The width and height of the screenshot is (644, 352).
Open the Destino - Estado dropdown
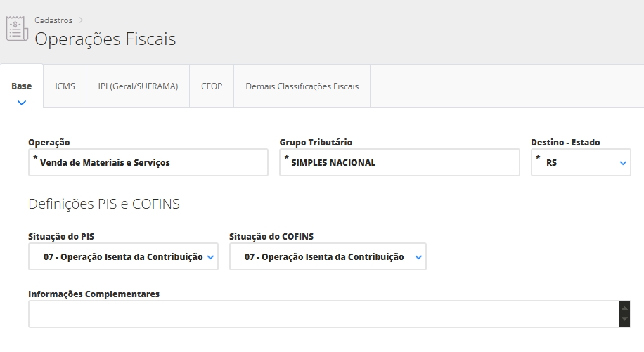click(x=581, y=162)
